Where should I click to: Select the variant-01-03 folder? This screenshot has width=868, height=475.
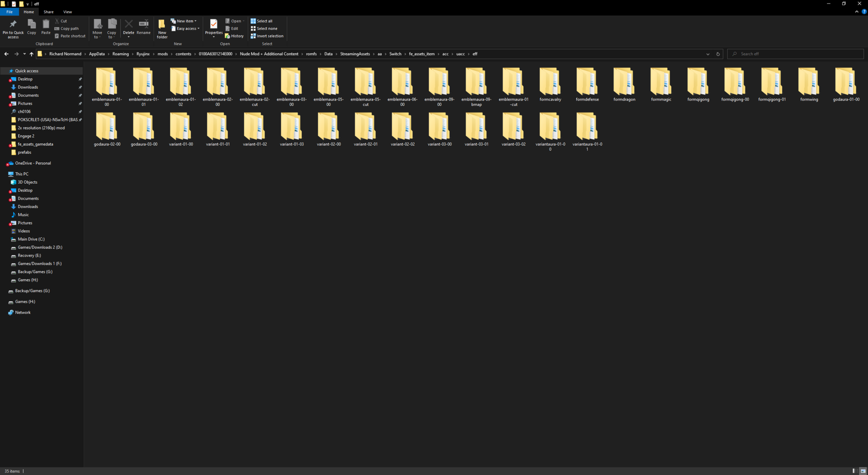(x=292, y=129)
